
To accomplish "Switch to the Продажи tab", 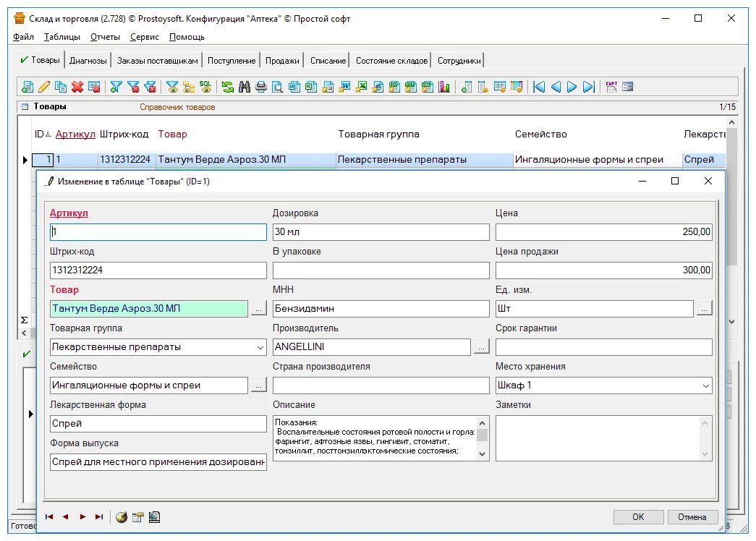I will point(282,61).
